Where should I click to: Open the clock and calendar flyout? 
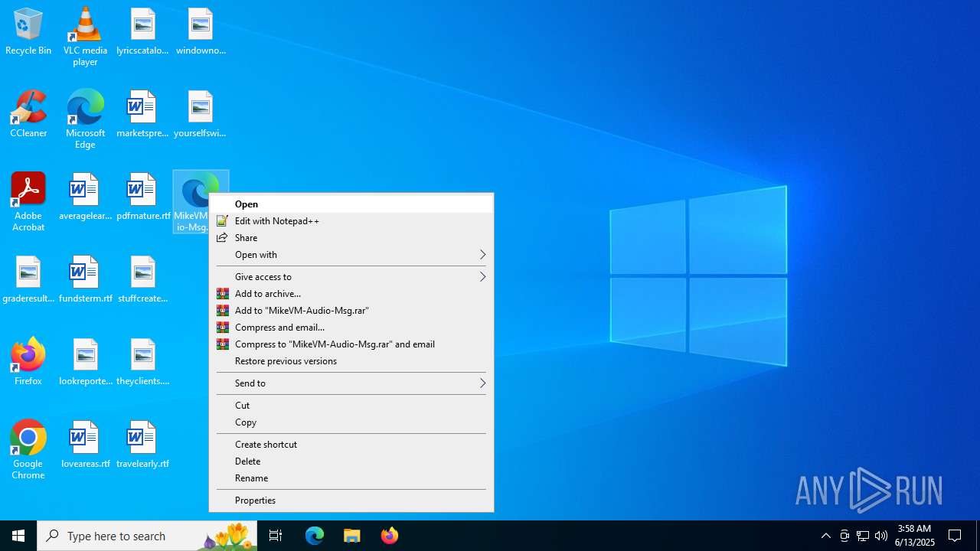point(915,536)
